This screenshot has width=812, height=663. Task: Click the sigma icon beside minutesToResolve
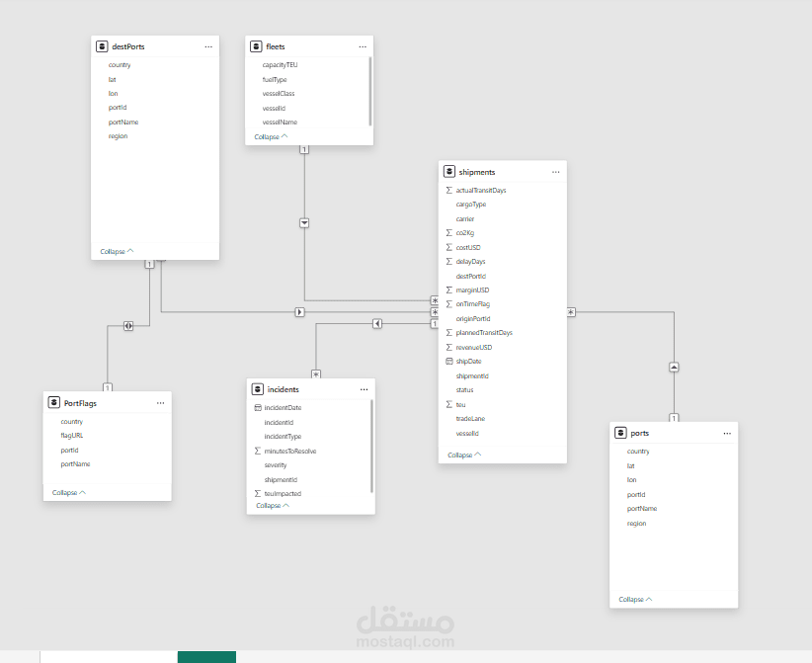[x=258, y=451]
